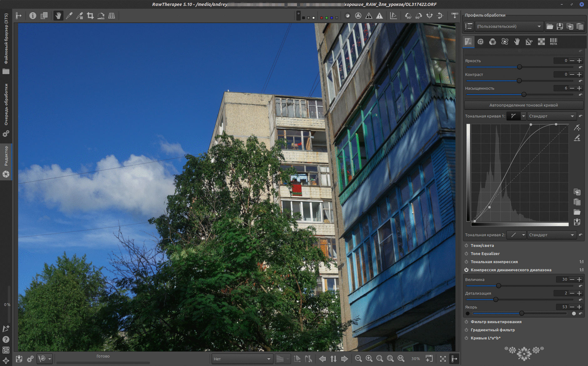Switch to Metadata tab
The height and width of the screenshot is (366, 588).
[x=554, y=42]
